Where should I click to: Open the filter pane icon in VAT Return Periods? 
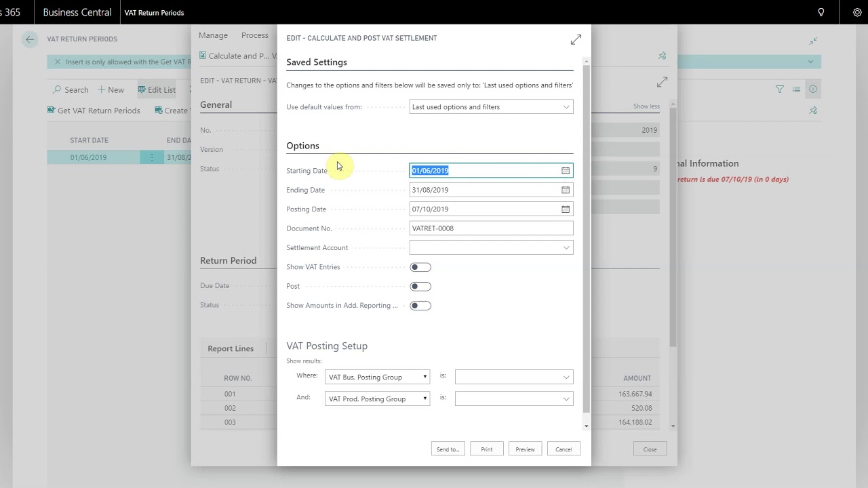(780, 89)
